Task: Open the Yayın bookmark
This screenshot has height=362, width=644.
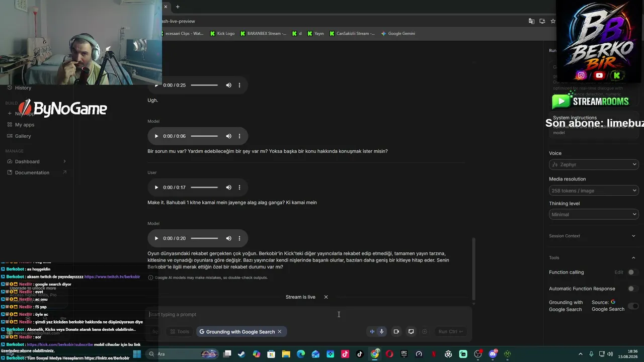Action: tap(315, 34)
